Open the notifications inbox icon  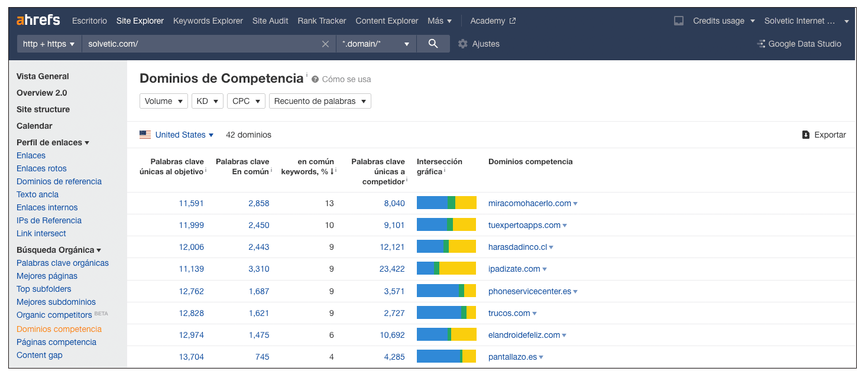pyautogui.click(x=679, y=21)
